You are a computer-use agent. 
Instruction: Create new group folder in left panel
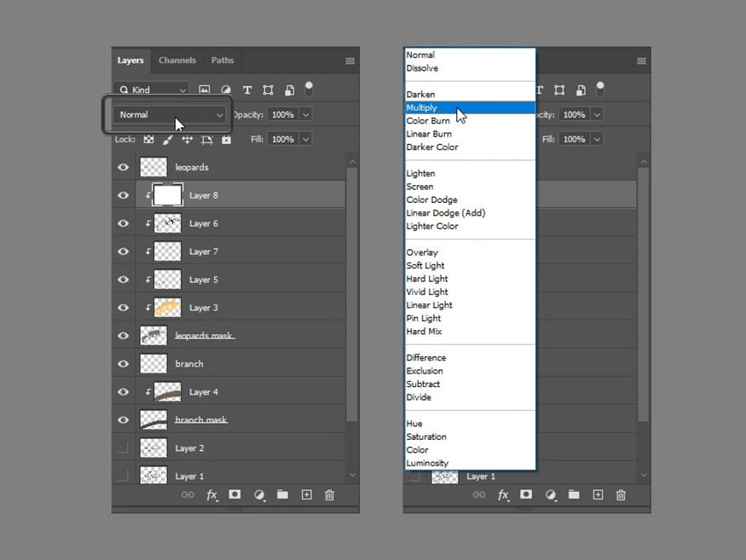coord(282,494)
